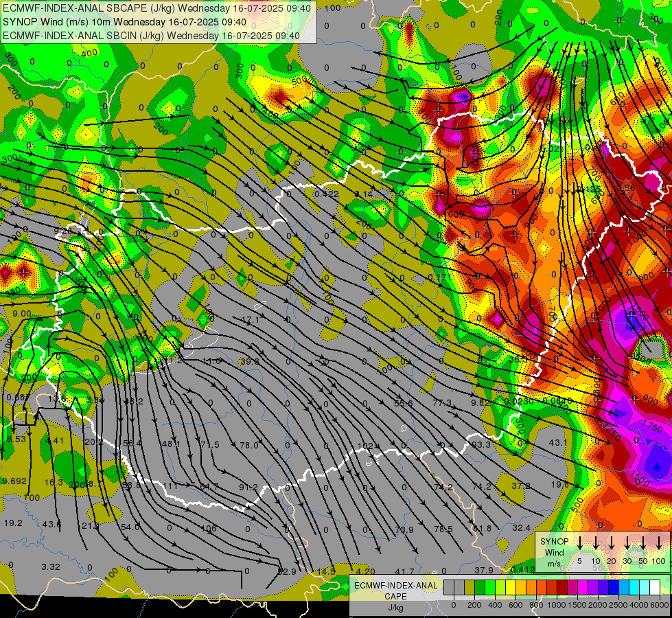
Task: Click the 106 CIN value on map
Action: pos(209,528)
